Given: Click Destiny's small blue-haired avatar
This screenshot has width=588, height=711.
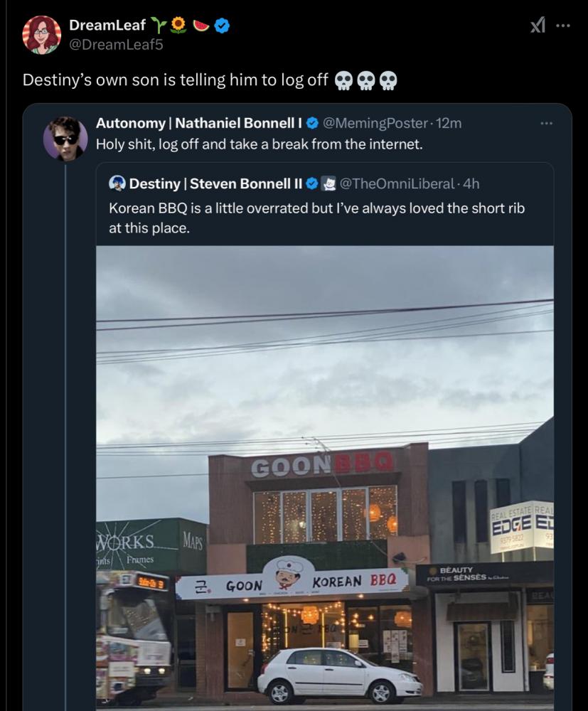Looking at the screenshot, I should [x=117, y=183].
